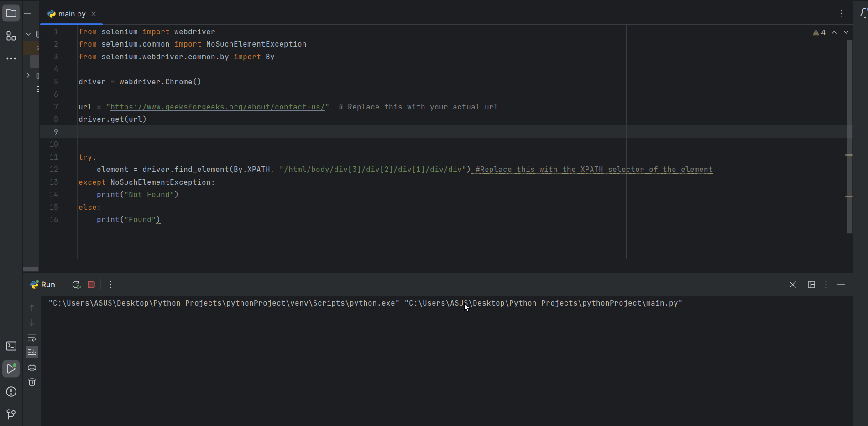Click the geeksforgeeks contact-us URL link
Viewport: 868px width, 426px height.
(217, 107)
